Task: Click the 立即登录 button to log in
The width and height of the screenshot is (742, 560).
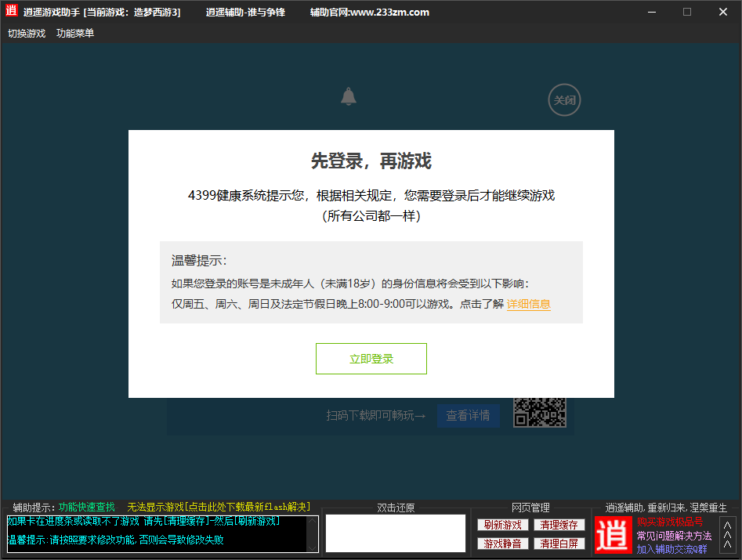Action: 371,358
